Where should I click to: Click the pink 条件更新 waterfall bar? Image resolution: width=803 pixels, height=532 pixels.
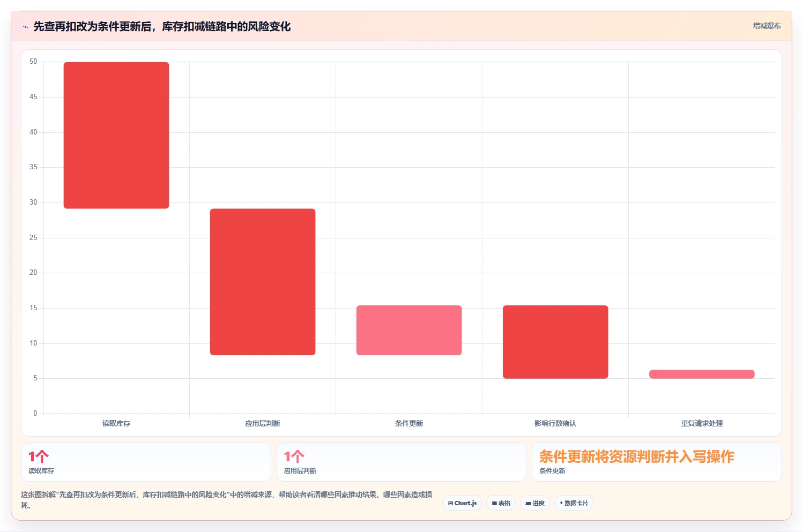point(409,330)
